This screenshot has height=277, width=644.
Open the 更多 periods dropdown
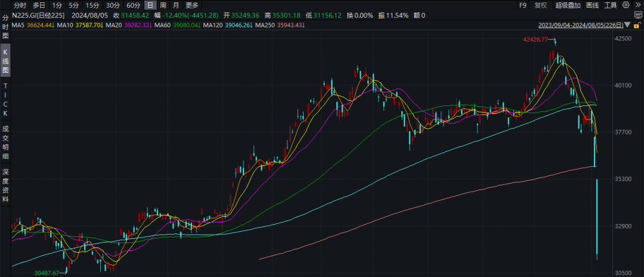coord(191,5)
